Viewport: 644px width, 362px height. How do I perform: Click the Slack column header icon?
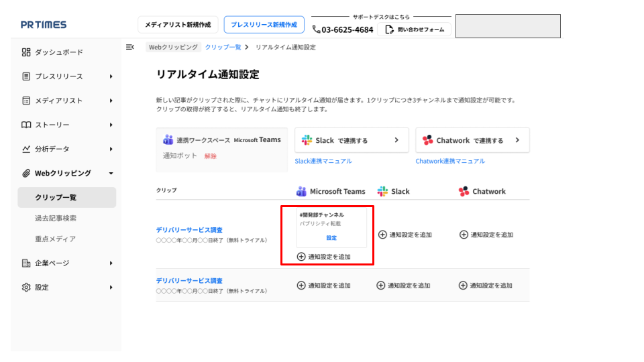(382, 191)
